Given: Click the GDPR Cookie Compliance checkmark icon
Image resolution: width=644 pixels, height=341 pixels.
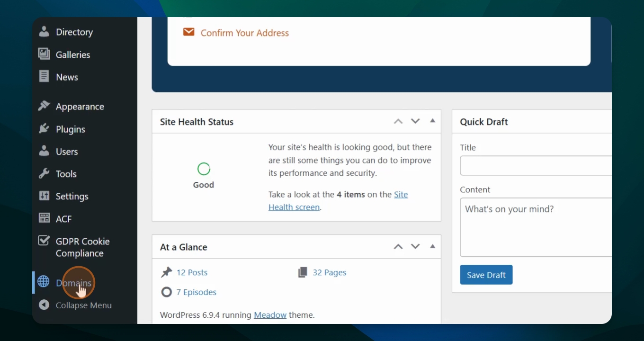Looking at the screenshot, I should [44, 241].
